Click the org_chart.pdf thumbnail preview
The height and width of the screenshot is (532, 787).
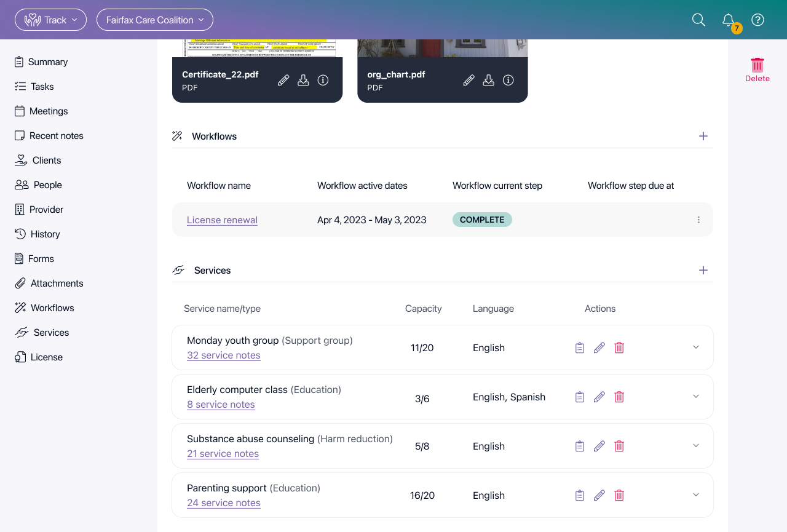point(442,48)
